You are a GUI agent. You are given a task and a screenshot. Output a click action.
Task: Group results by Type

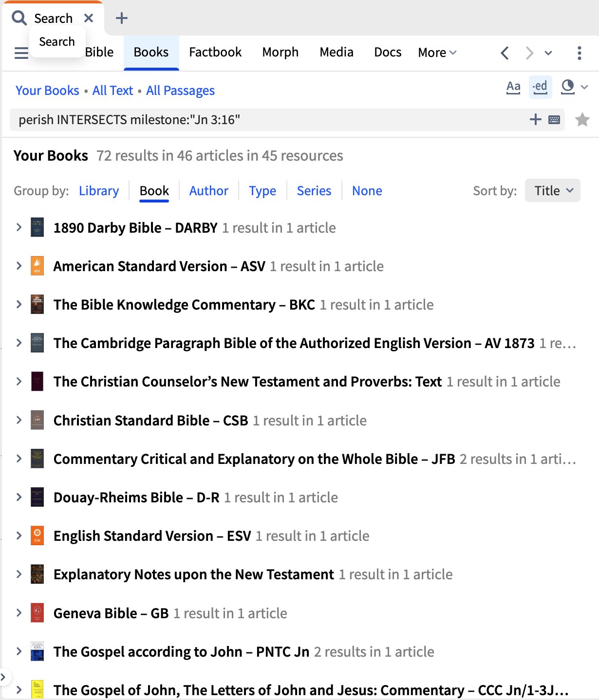262,191
